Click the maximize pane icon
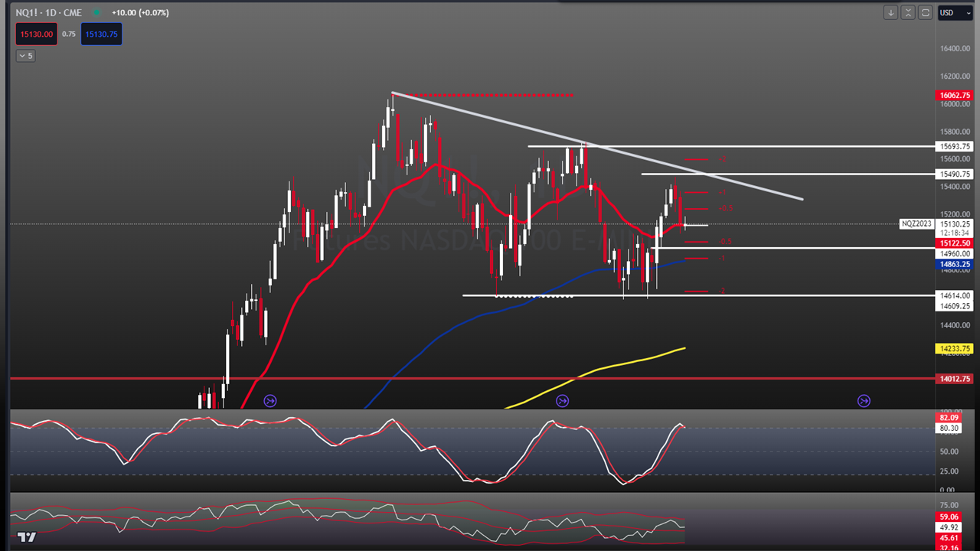 click(x=925, y=12)
